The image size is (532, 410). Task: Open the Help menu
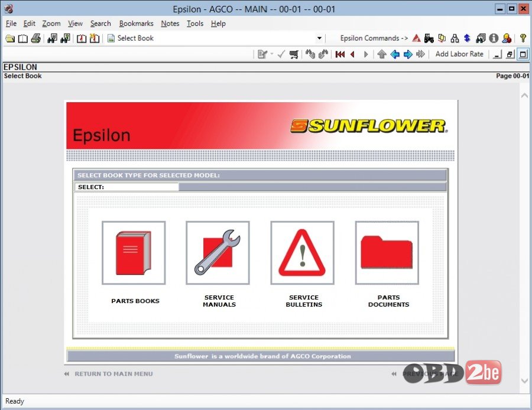pyautogui.click(x=218, y=24)
